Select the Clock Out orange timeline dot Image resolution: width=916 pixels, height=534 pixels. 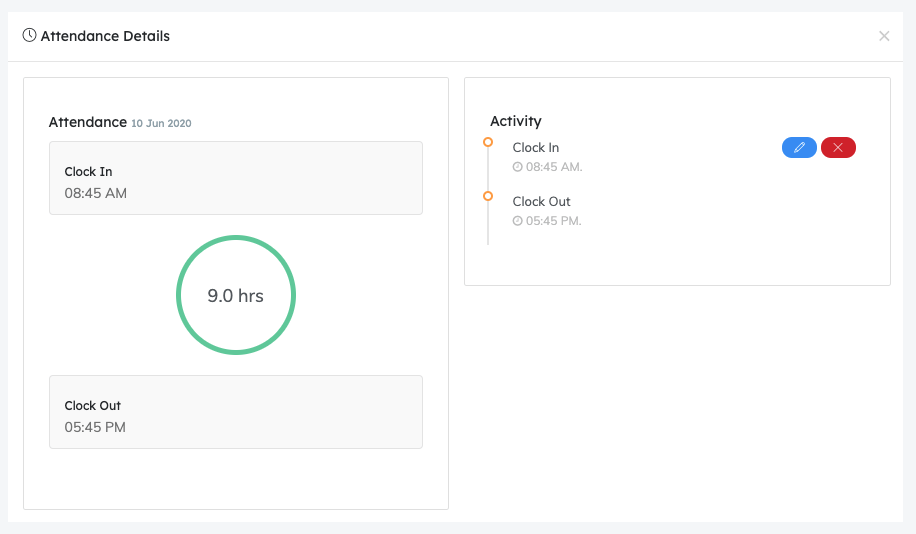tap(488, 196)
